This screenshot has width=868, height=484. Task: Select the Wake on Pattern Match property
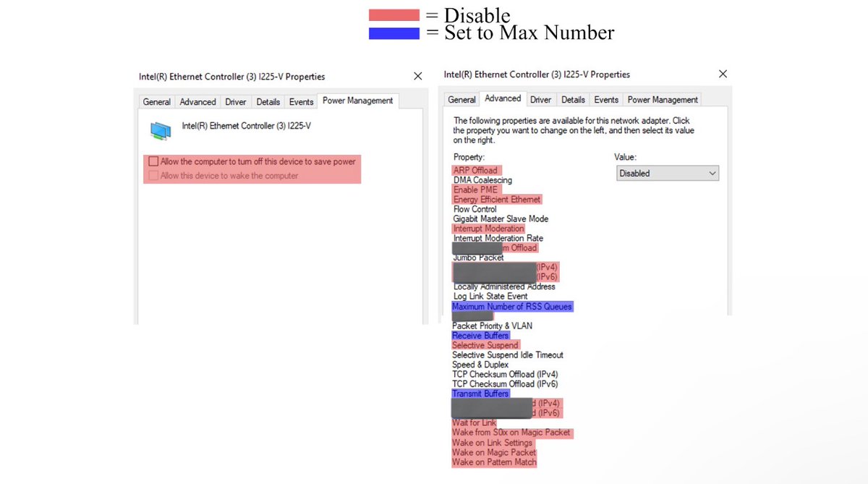point(494,462)
